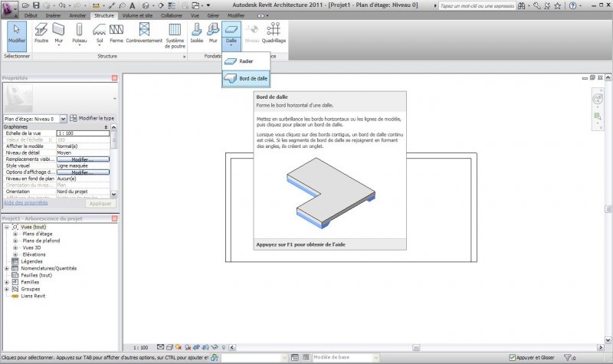Select the Modifier tool in the ribbon
The width and height of the screenshot is (613, 364).
(x=17, y=36)
